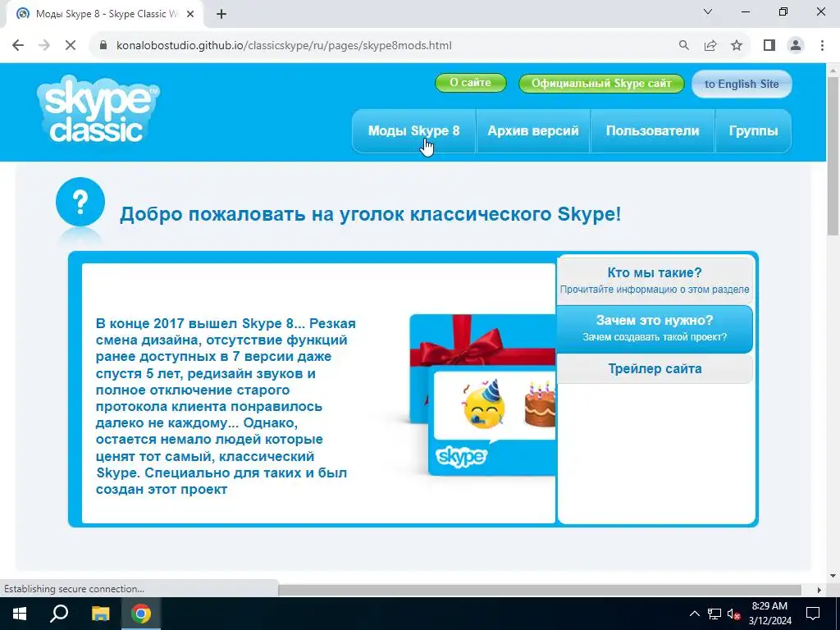Select the Трейлер сайта tab

click(x=655, y=368)
